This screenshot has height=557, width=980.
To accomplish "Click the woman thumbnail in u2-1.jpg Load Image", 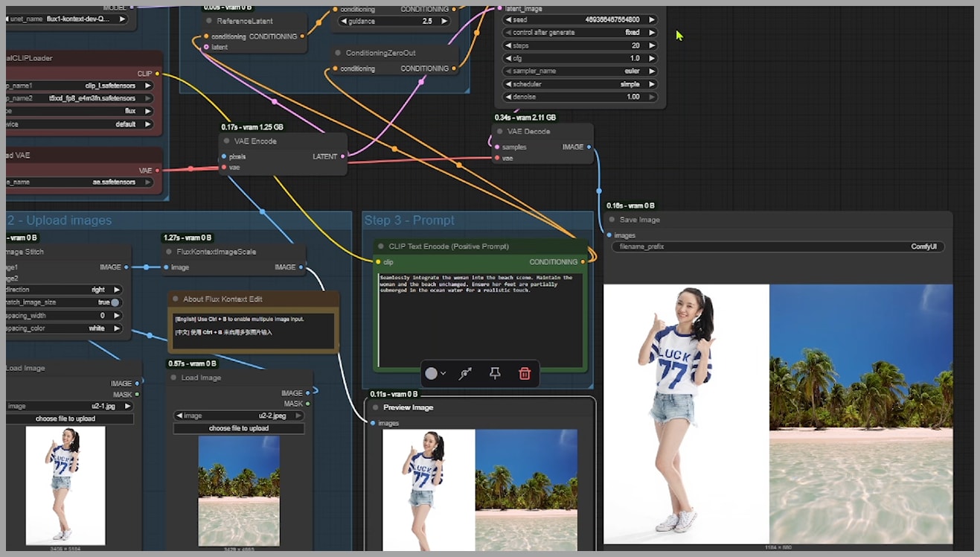I will pos(65,486).
